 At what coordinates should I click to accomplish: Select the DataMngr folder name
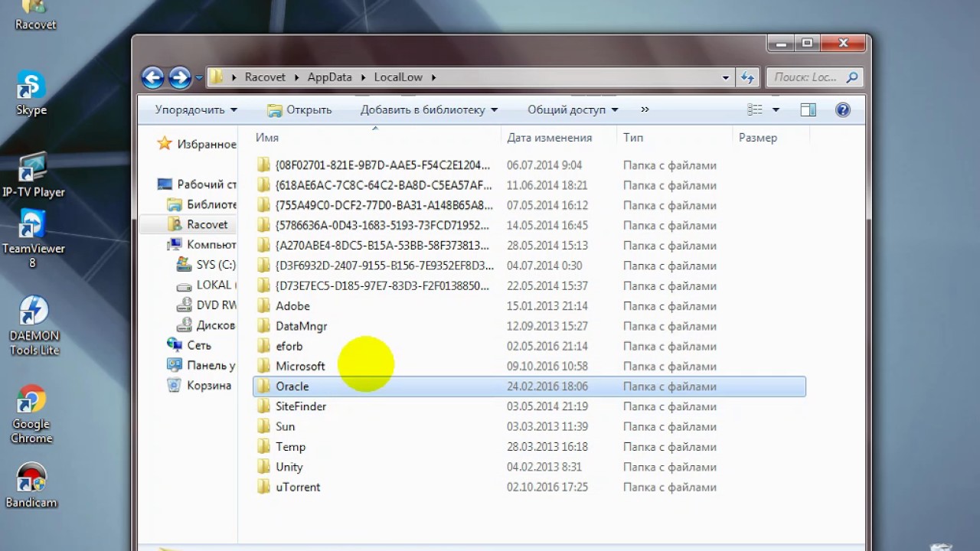pyautogui.click(x=301, y=326)
